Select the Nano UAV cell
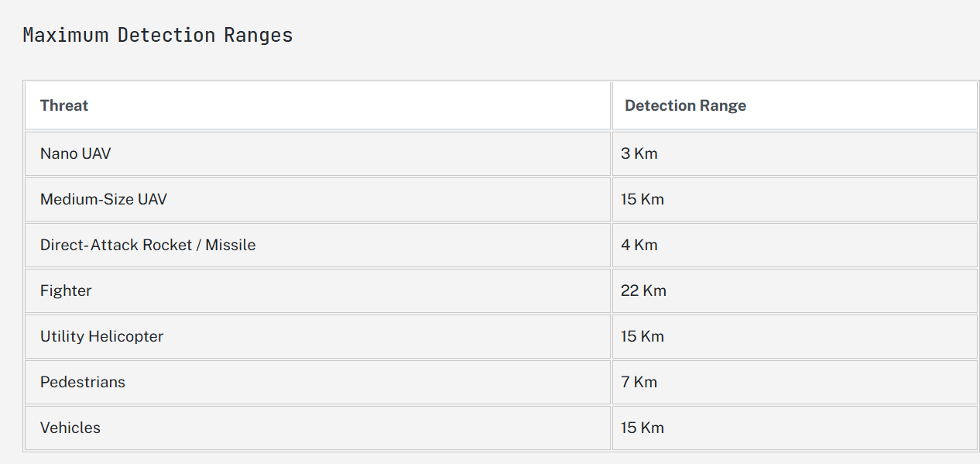 317,153
